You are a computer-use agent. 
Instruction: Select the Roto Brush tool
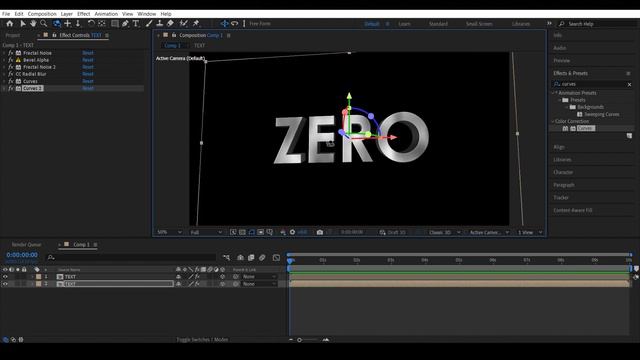coord(184,24)
